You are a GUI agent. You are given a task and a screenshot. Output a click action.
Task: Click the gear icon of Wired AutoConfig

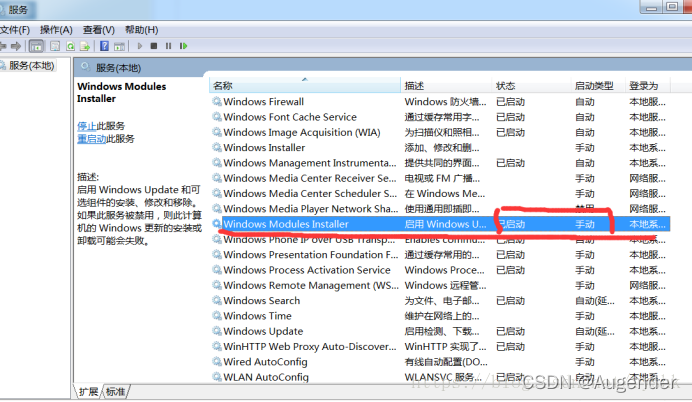point(217,361)
